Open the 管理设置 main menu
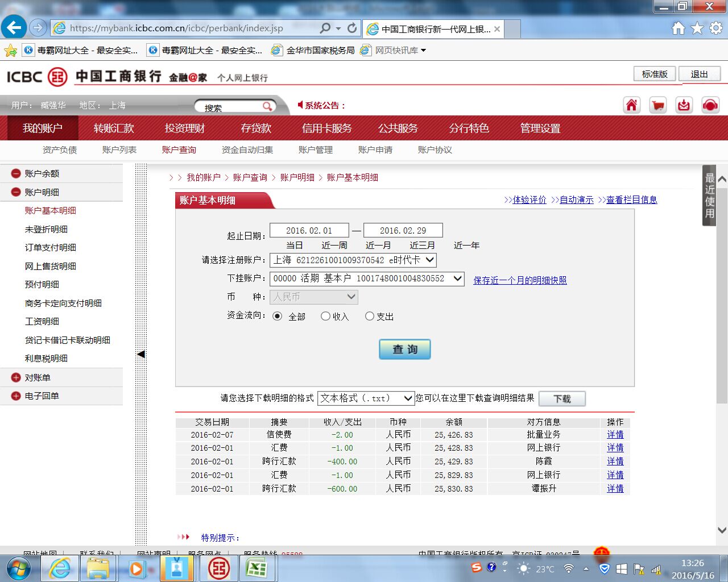The image size is (728, 582). 540,128
